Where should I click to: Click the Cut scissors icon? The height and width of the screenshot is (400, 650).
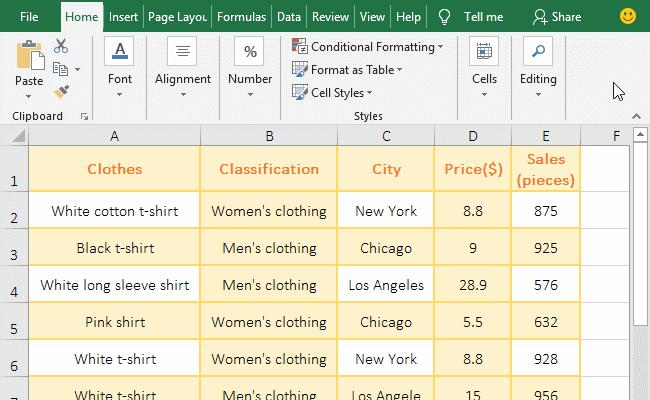tap(61, 46)
